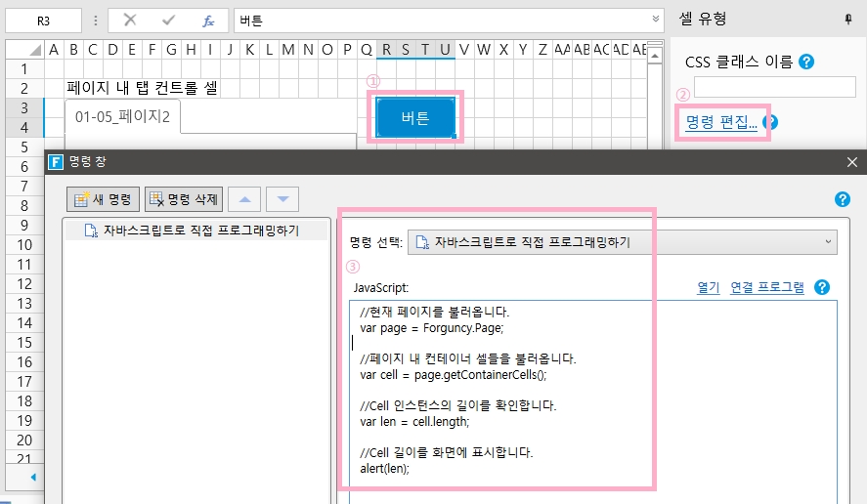
Task: Click the 새 명령 button
Action: [104, 199]
